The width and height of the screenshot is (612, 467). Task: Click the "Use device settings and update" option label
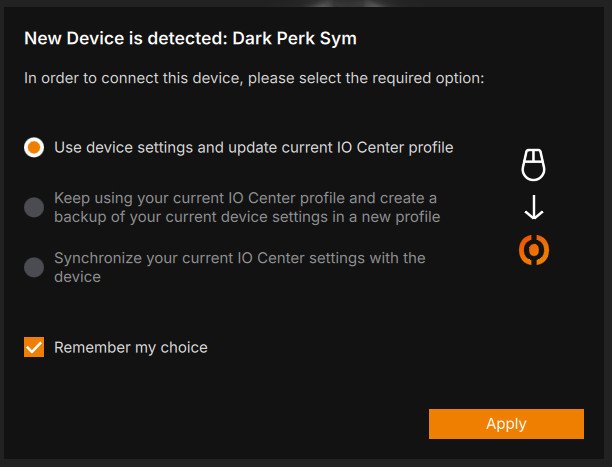click(x=253, y=147)
